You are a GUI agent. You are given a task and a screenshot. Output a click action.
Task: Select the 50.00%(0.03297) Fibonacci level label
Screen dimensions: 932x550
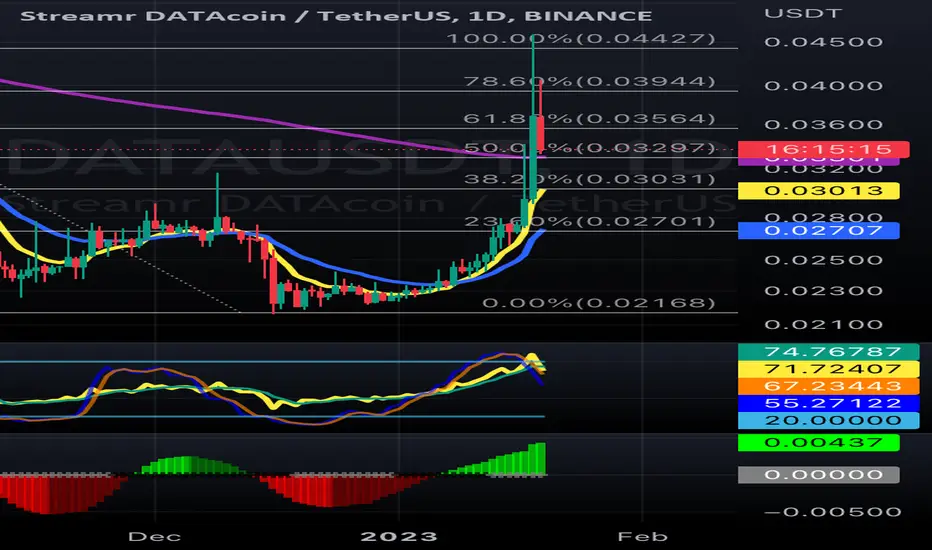click(589, 147)
